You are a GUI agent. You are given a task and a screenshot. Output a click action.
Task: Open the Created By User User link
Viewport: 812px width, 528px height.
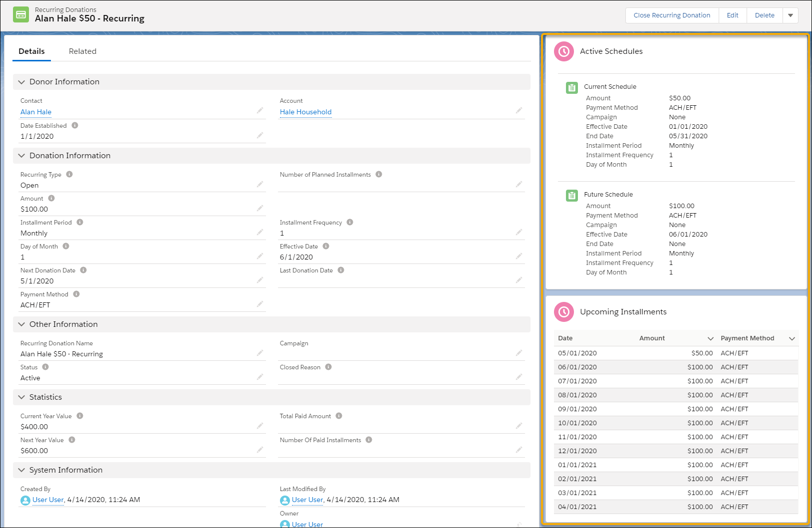(x=48, y=500)
